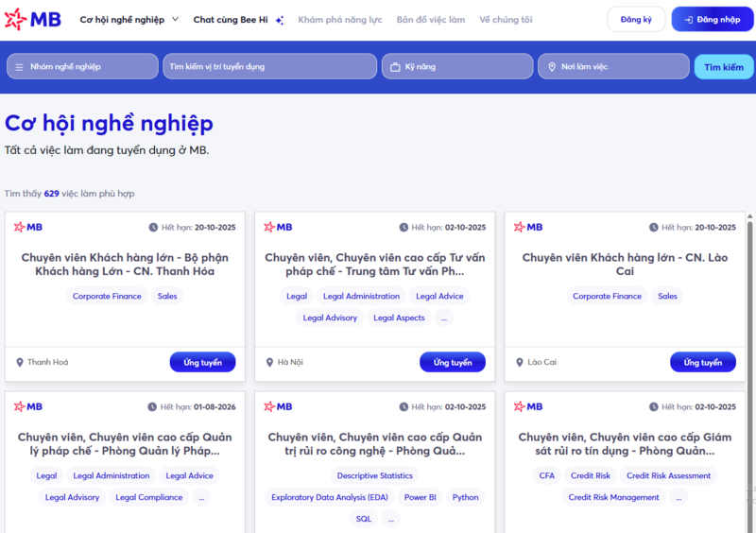
Task: Click the clock icon next to deadline 01-08-2026
Action: pos(152,407)
